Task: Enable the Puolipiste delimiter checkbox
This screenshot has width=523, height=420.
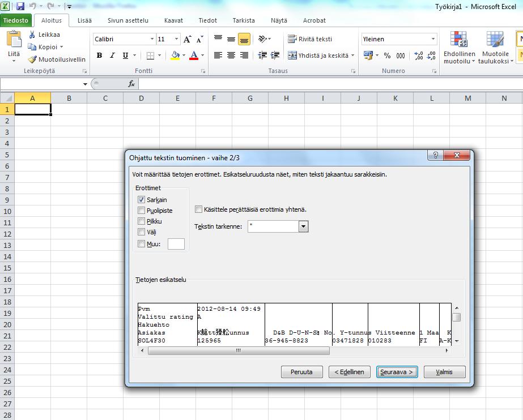Action: click(x=141, y=211)
